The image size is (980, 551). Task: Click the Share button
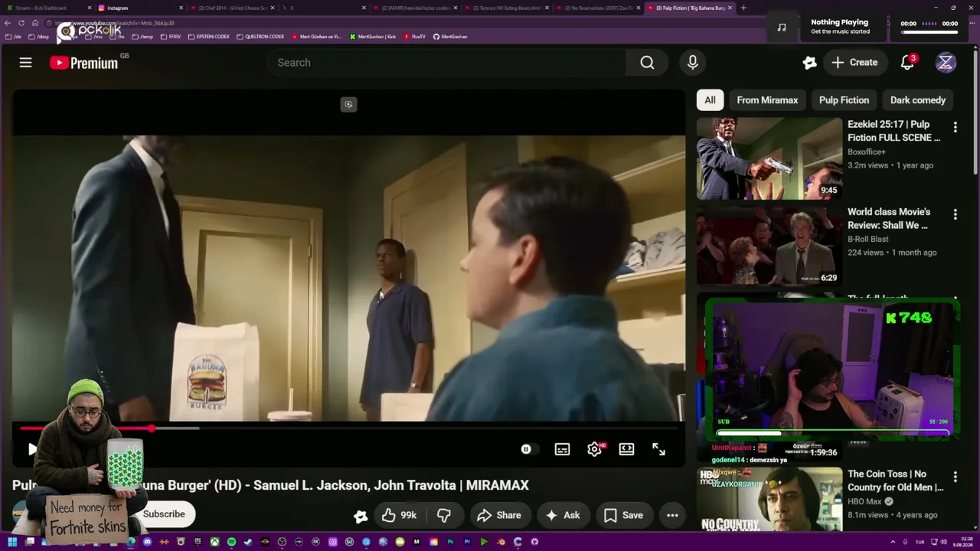point(498,516)
